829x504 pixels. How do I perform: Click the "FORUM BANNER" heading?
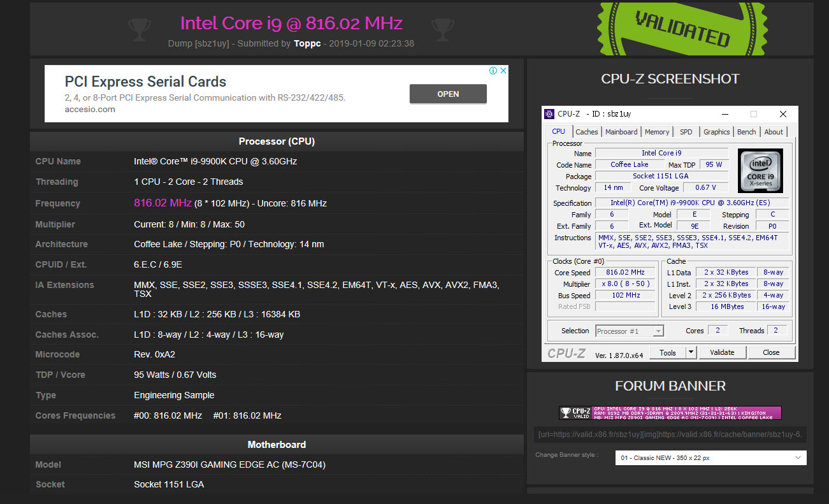[x=670, y=386]
